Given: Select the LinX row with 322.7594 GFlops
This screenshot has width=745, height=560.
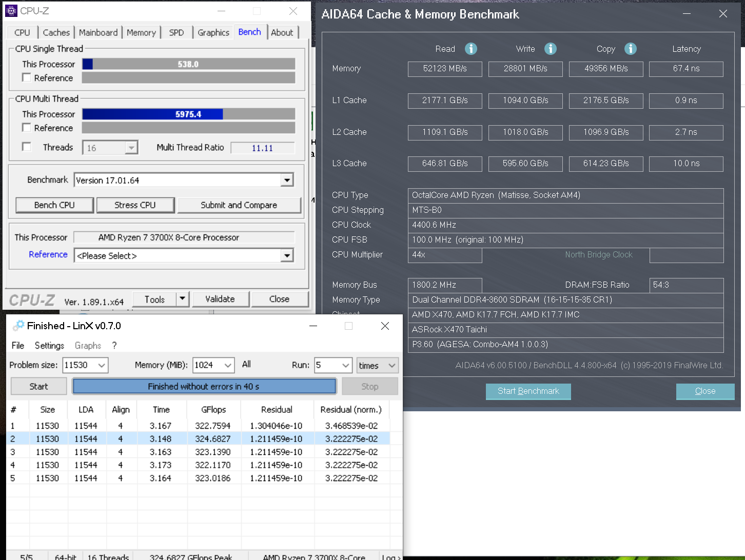Looking at the screenshot, I should point(198,426).
